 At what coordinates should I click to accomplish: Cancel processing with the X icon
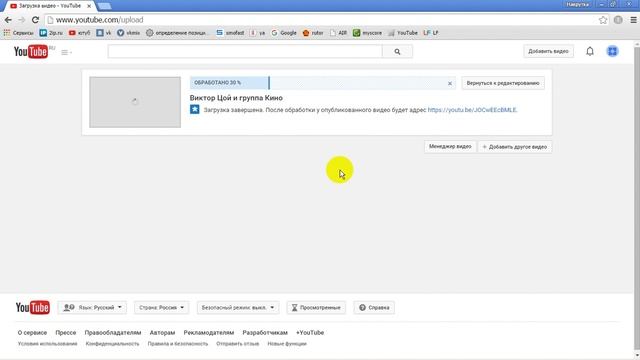click(x=450, y=83)
